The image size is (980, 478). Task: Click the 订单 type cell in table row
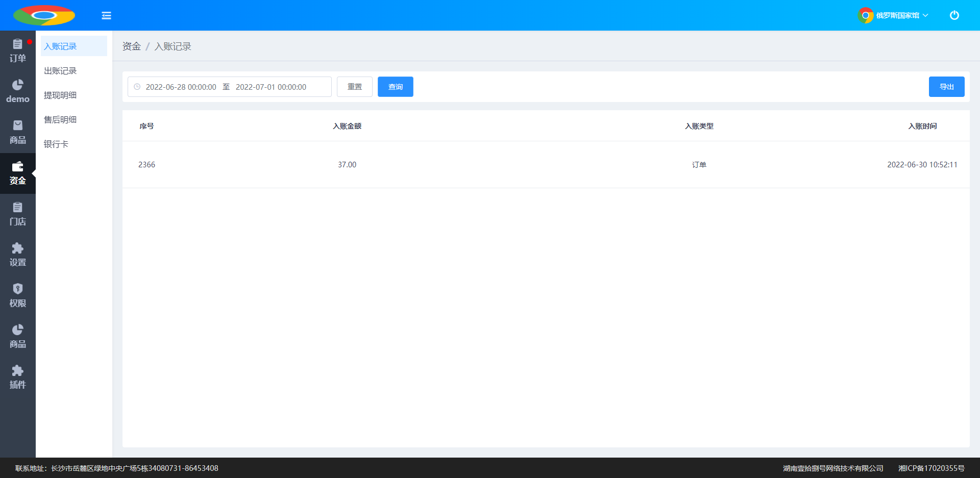click(x=699, y=165)
